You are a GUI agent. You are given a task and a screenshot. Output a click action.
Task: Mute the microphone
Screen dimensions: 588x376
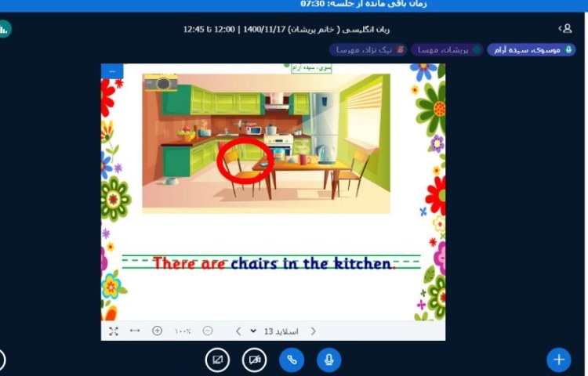(329, 360)
